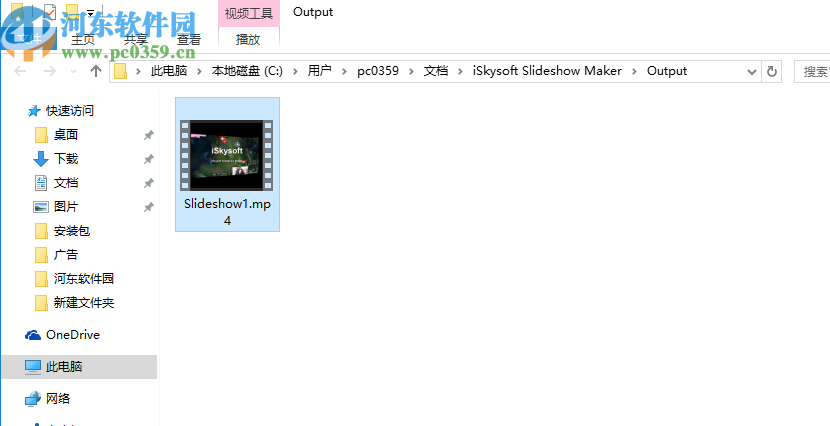The width and height of the screenshot is (830, 426).
Task: Expand the chevron after 用户 breadcrumb
Action: click(344, 71)
